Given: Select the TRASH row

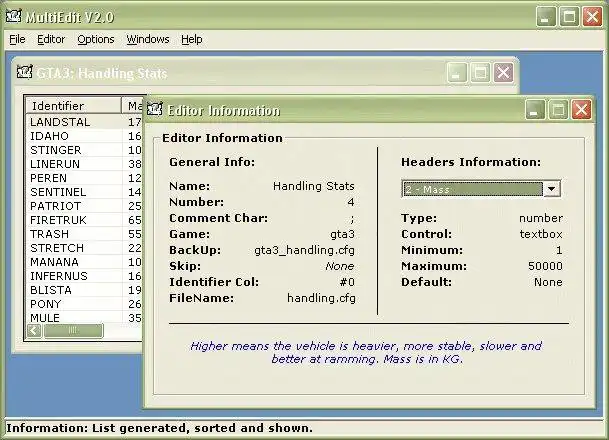Looking at the screenshot, I should [x=85, y=234].
